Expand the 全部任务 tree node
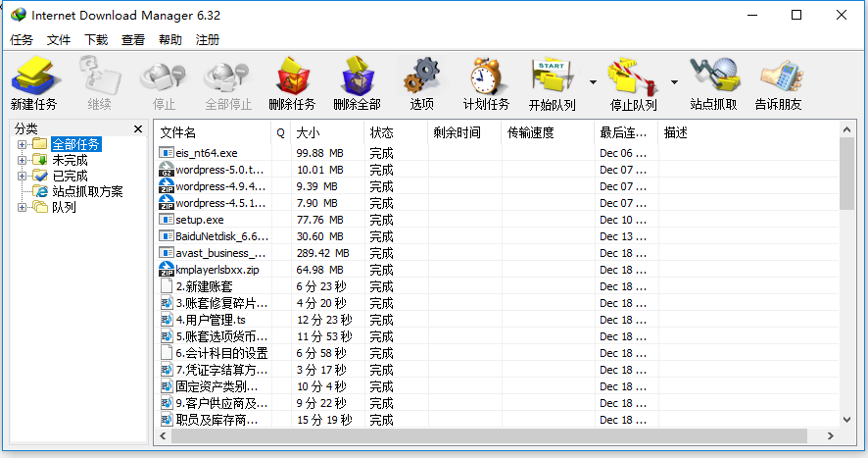 point(22,145)
